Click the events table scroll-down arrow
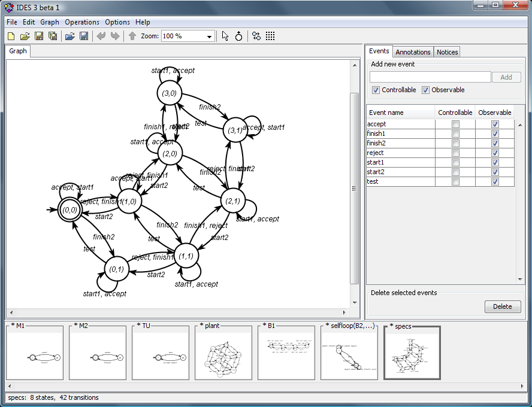This screenshot has width=532, height=407. click(x=520, y=280)
